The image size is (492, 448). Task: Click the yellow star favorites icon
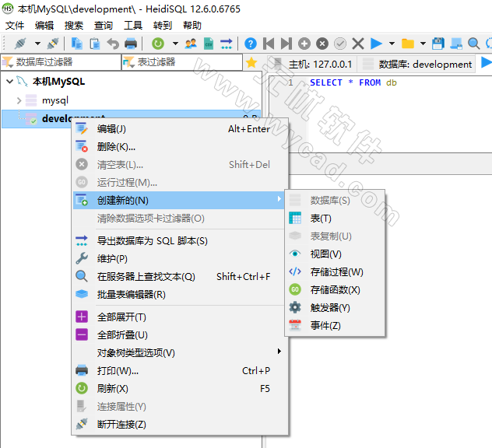[x=251, y=63]
